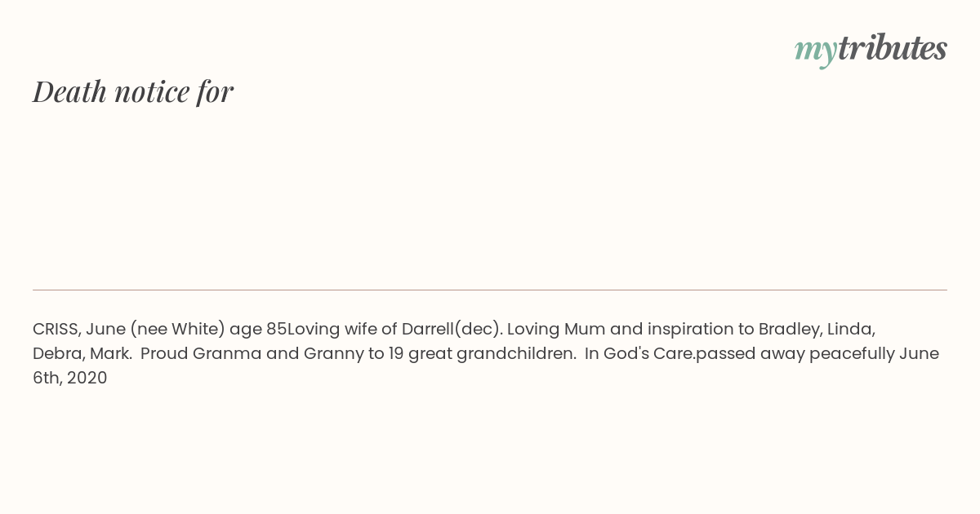The image size is (980, 514).
Task: Click the "tributes" part of the logo
Action: click(x=892, y=48)
